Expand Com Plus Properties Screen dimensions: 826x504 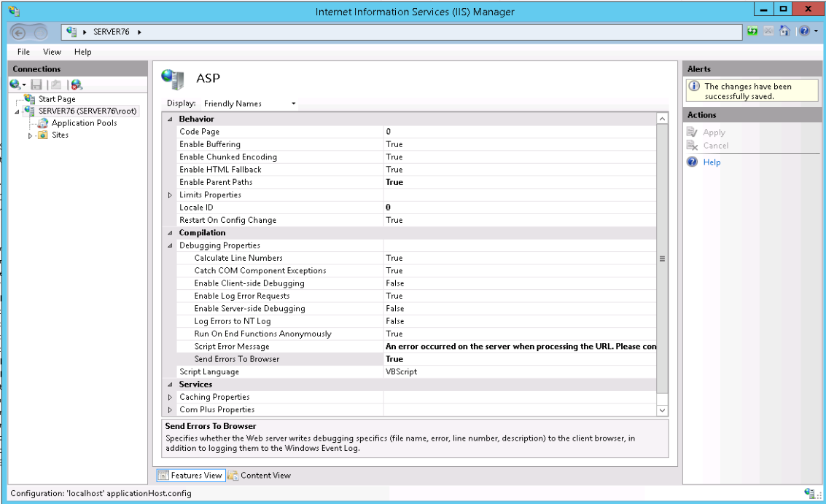(x=170, y=409)
